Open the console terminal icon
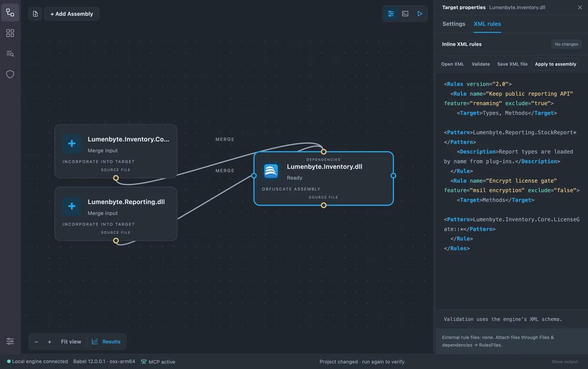588x369 pixels. [x=405, y=14]
